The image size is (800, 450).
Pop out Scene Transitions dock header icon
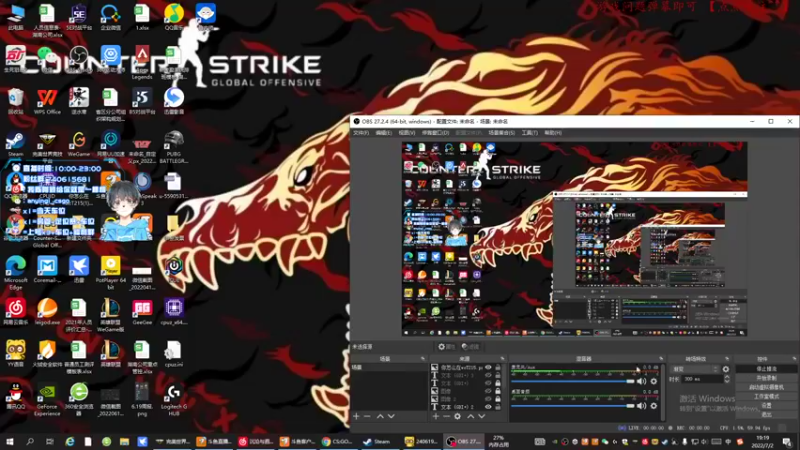coord(728,359)
